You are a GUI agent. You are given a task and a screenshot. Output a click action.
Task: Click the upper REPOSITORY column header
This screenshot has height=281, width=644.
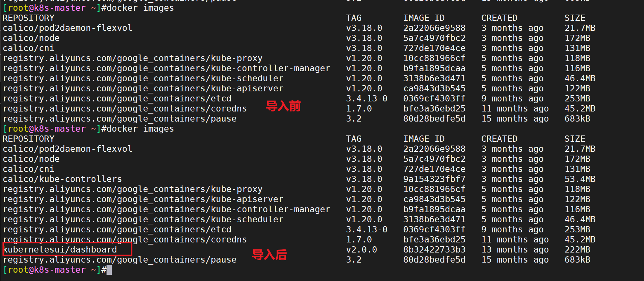(x=28, y=18)
